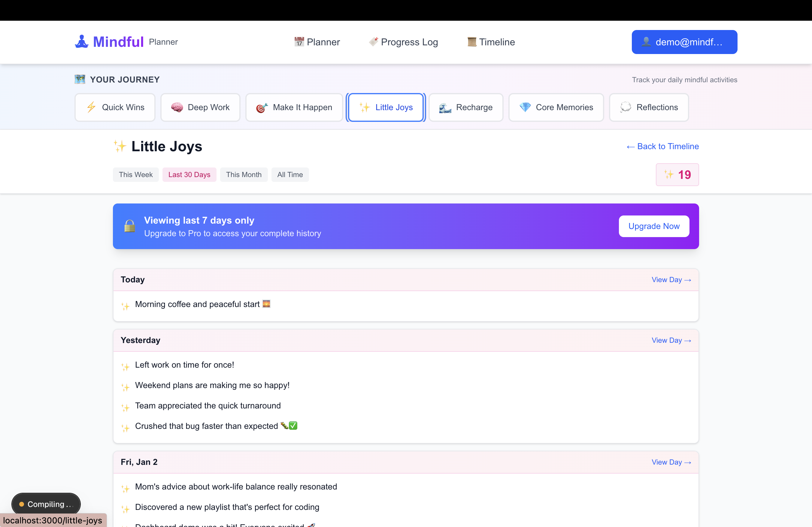Click the brain icon for Deep Work
The height and width of the screenshot is (527, 812).
(x=177, y=107)
